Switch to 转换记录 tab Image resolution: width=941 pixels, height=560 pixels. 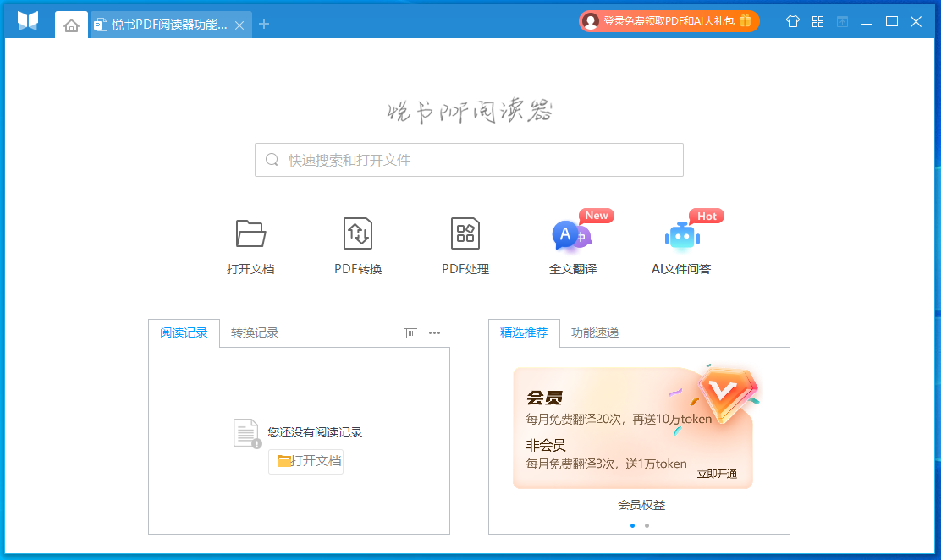tap(255, 332)
